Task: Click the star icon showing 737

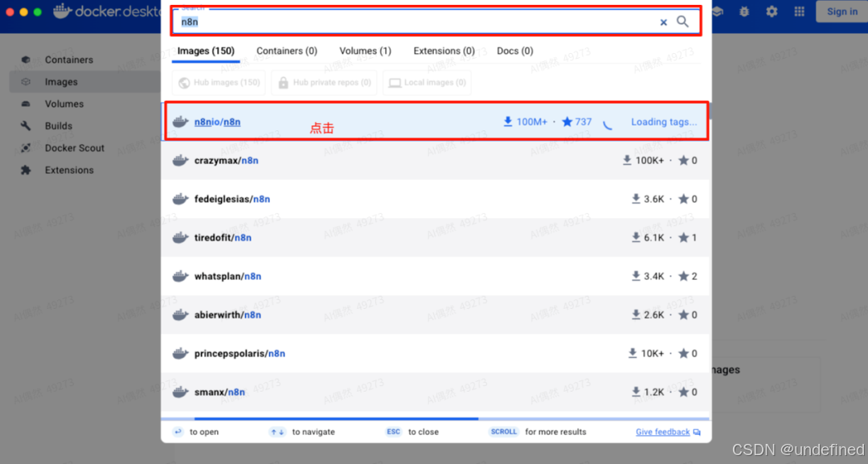Action: pos(567,121)
